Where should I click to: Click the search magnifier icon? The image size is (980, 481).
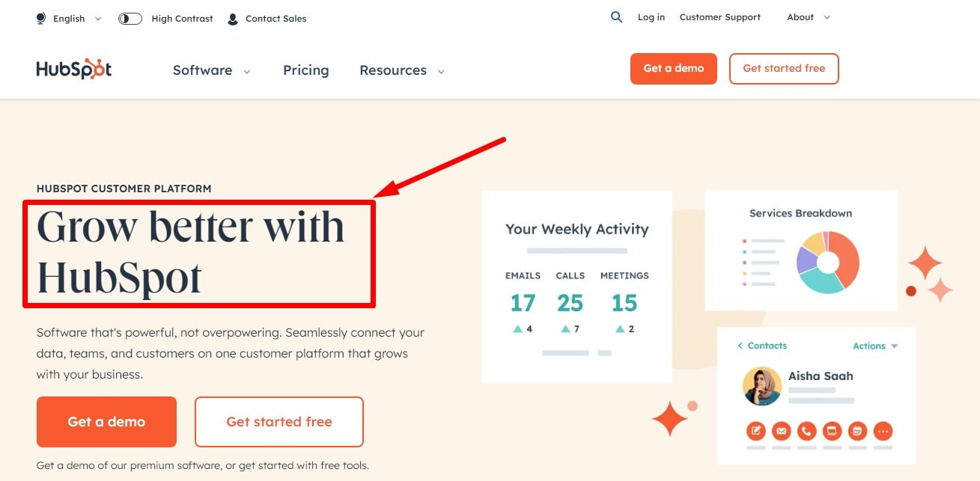[616, 17]
